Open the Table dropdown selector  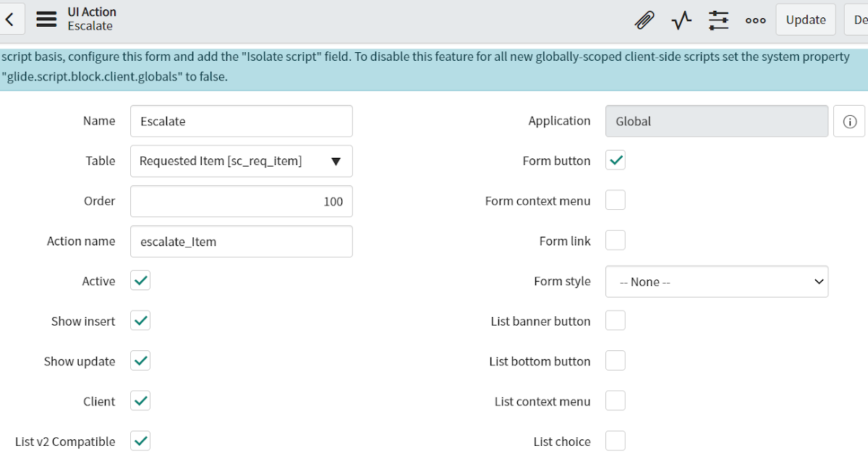pos(241,161)
